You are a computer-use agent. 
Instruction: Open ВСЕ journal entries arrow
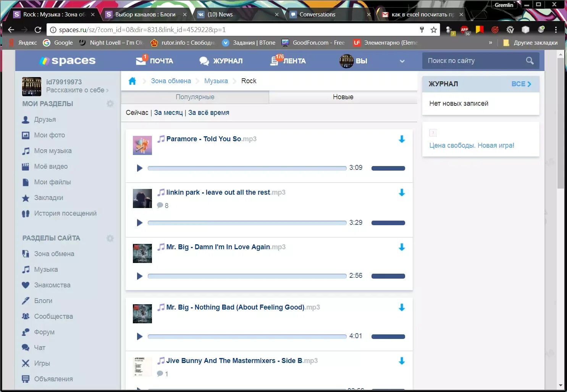(521, 84)
